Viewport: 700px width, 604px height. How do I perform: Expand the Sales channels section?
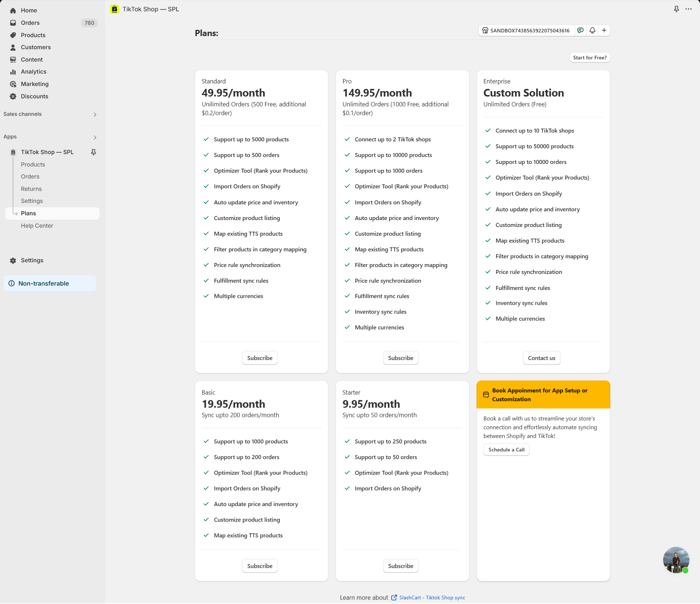(x=95, y=114)
